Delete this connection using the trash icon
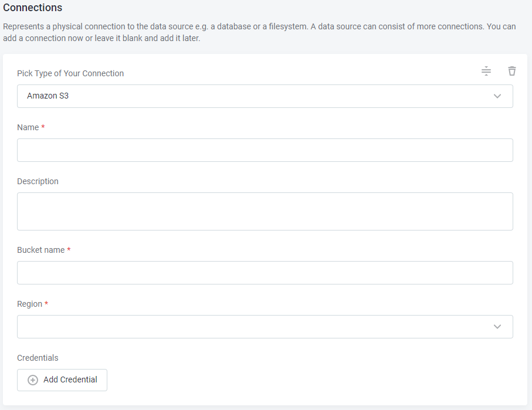This screenshot has height=410, width=532. click(512, 72)
